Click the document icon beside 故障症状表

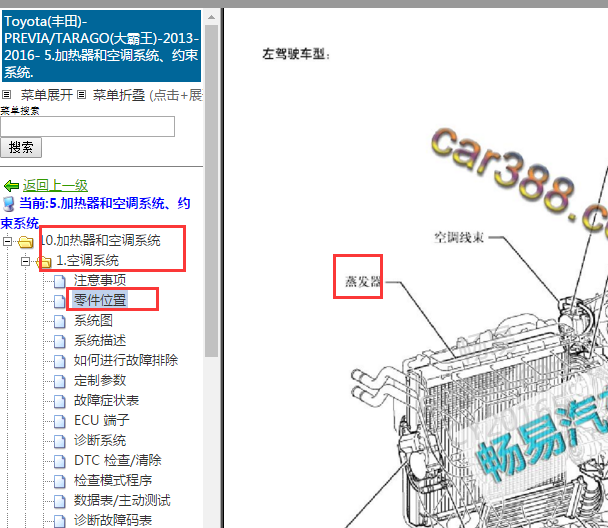[59, 401]
